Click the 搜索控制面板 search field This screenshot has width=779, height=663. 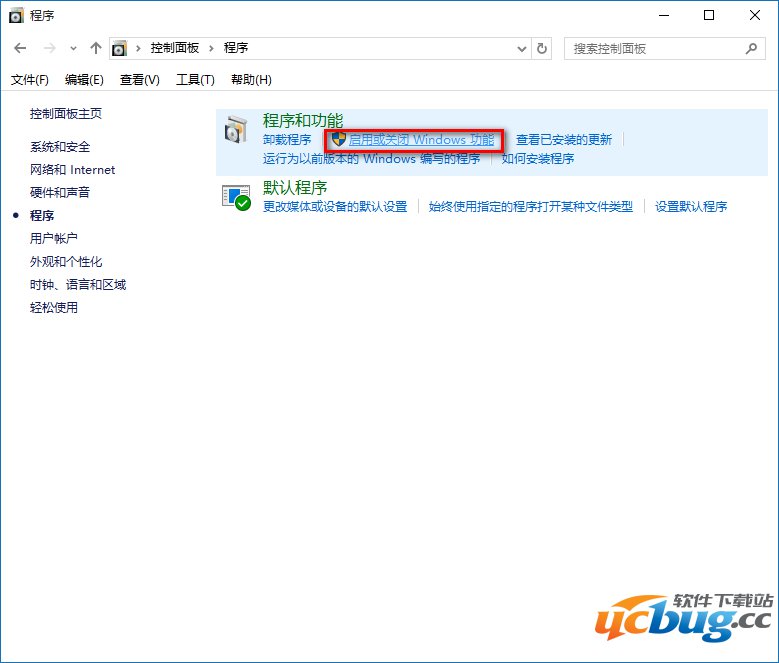tap(655, 48)
